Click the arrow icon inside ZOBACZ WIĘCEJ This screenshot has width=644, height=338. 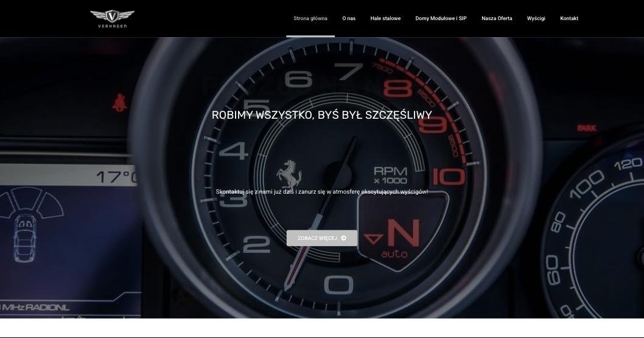[343, 238]
